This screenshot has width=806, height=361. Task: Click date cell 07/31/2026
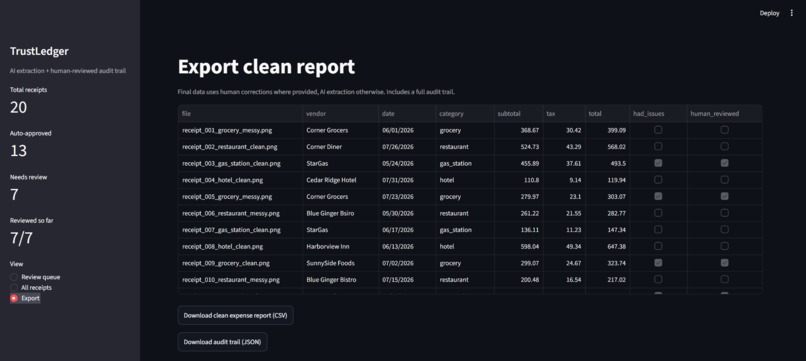[406, 180]
